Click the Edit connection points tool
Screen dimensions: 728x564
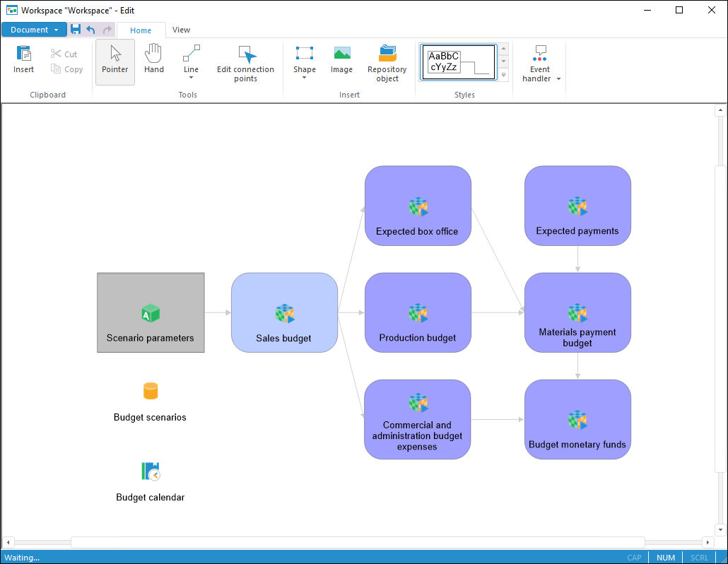[x=245, y=64]
